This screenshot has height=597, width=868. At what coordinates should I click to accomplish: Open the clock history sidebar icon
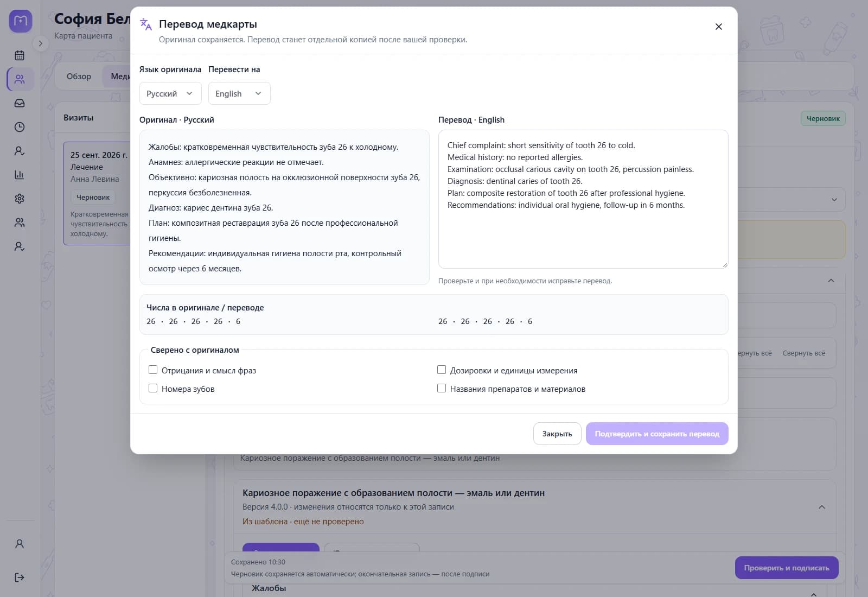20,127
